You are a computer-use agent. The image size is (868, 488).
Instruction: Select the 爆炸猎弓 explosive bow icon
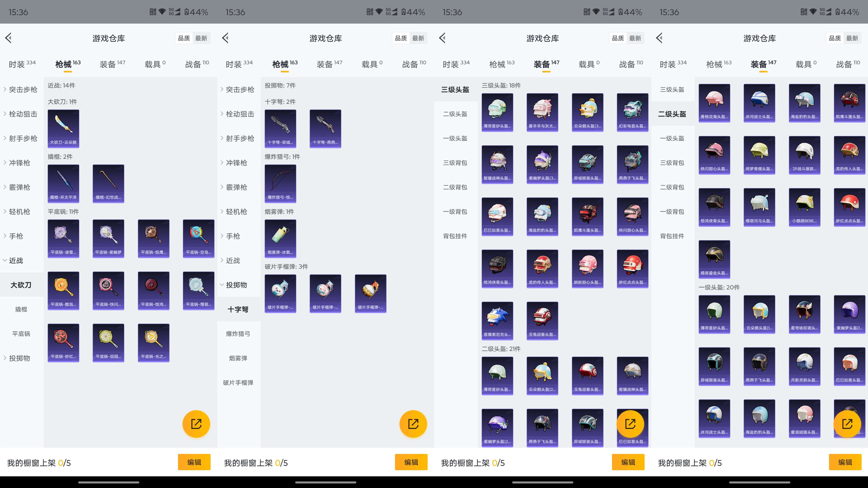pyautogui.click(x=280, y=184)
